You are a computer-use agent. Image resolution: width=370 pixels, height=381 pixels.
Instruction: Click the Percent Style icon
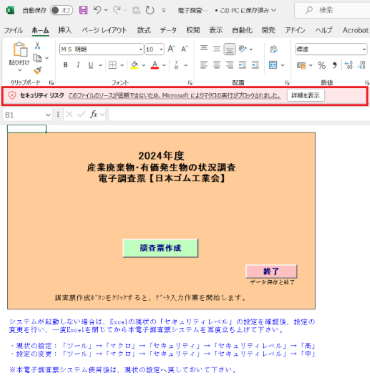321,65
